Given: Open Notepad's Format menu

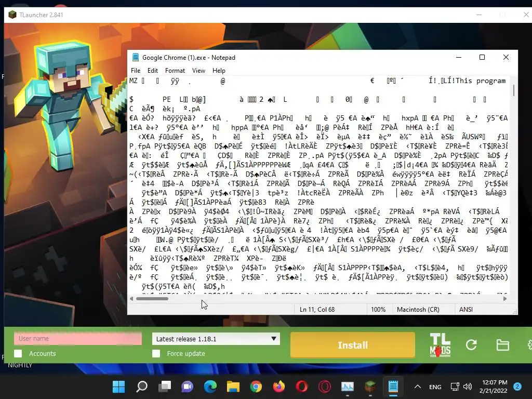Looking at the screenshot, I should (175, 71).
